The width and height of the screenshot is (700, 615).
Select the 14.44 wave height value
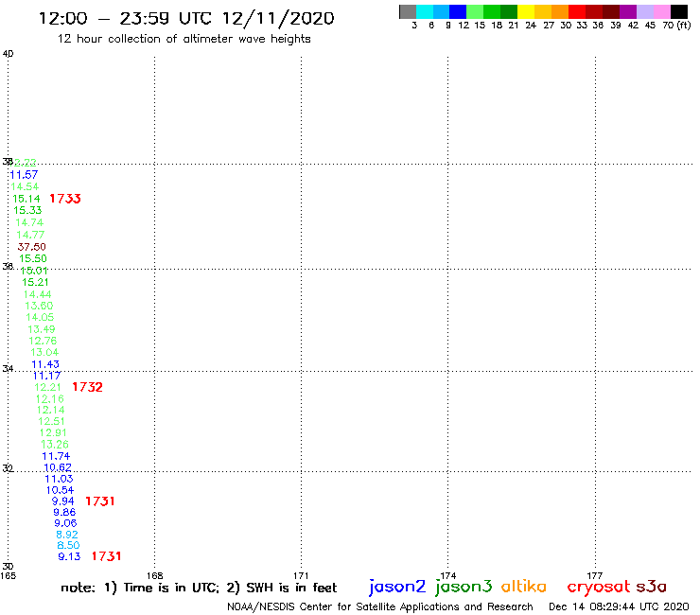point(38,294)
